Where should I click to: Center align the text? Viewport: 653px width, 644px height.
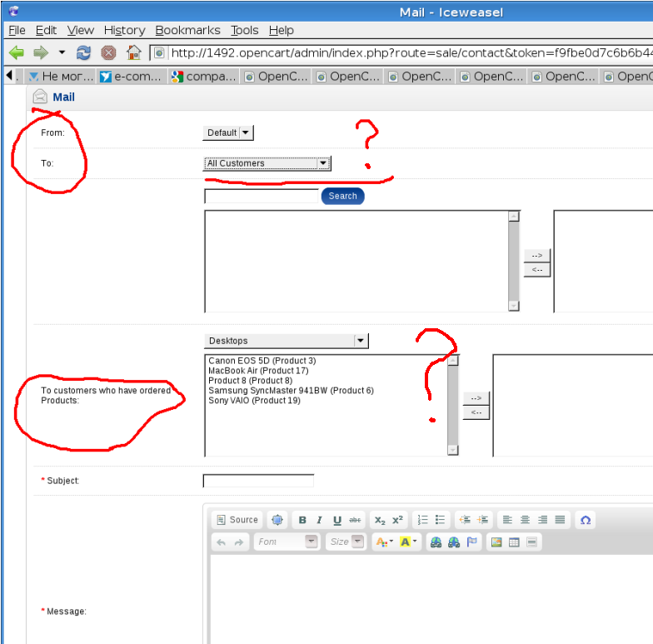pos(525,520)
